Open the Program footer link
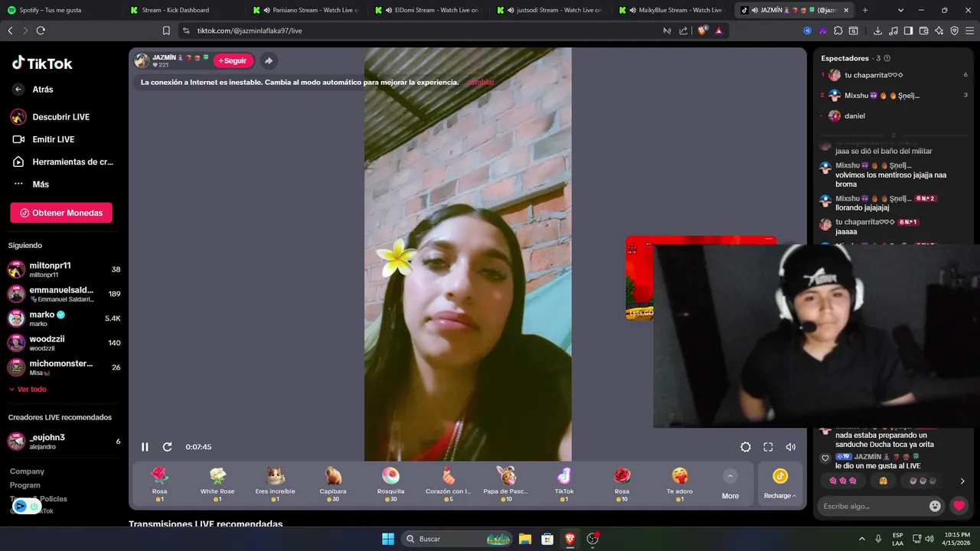Image resolution: width=980 pixels, height=551 pixels. point(25,485)
